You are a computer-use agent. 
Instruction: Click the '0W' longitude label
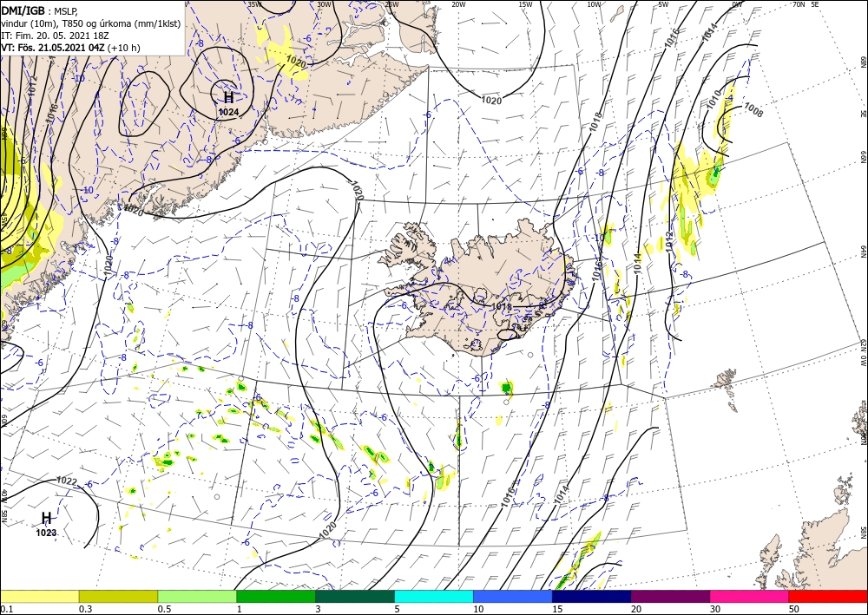(x=737, y=4)
